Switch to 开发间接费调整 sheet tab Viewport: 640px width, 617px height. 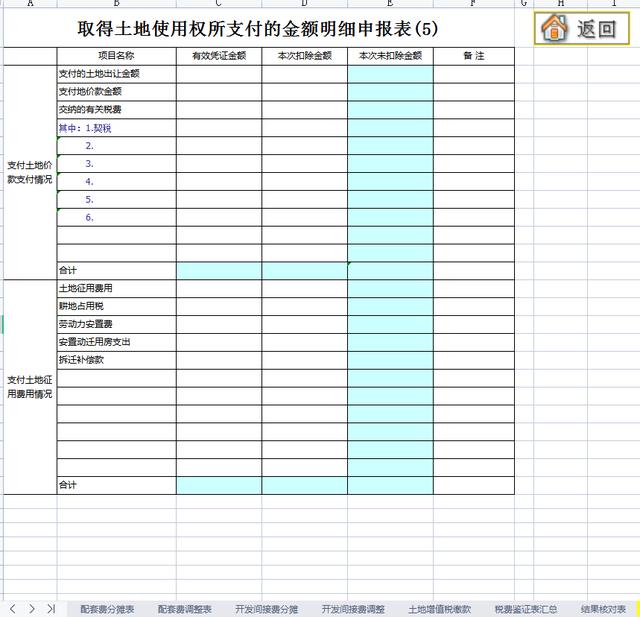pyautogui.click(x=353, y=609)
